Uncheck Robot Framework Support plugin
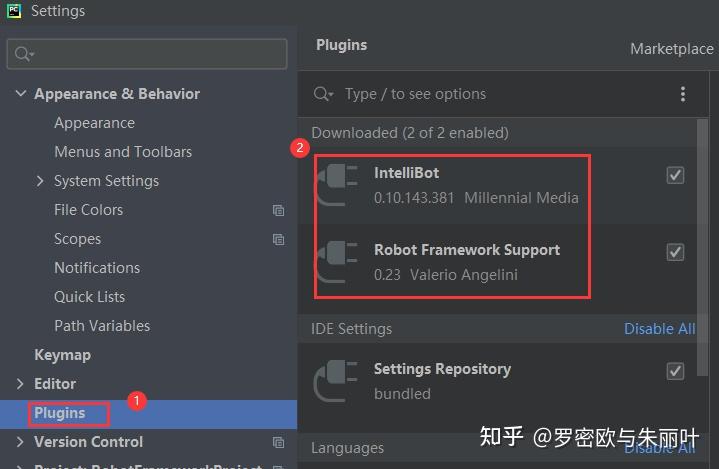719x469 pixels. [x=675, y=252]
